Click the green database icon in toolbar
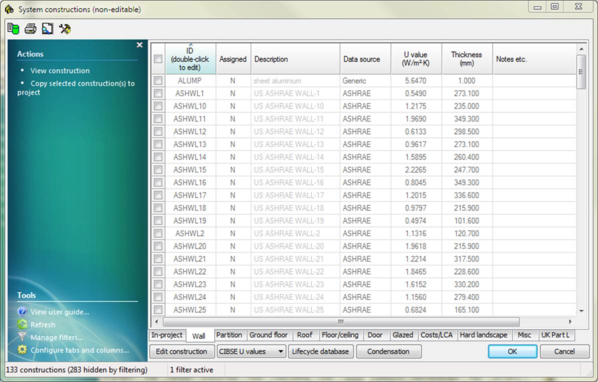 (13, 29)
